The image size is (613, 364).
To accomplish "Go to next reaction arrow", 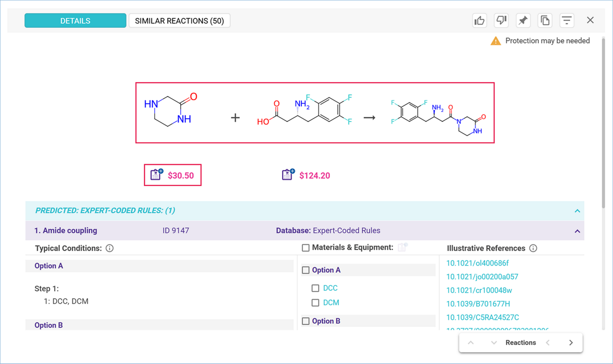I will coord(570,342).
